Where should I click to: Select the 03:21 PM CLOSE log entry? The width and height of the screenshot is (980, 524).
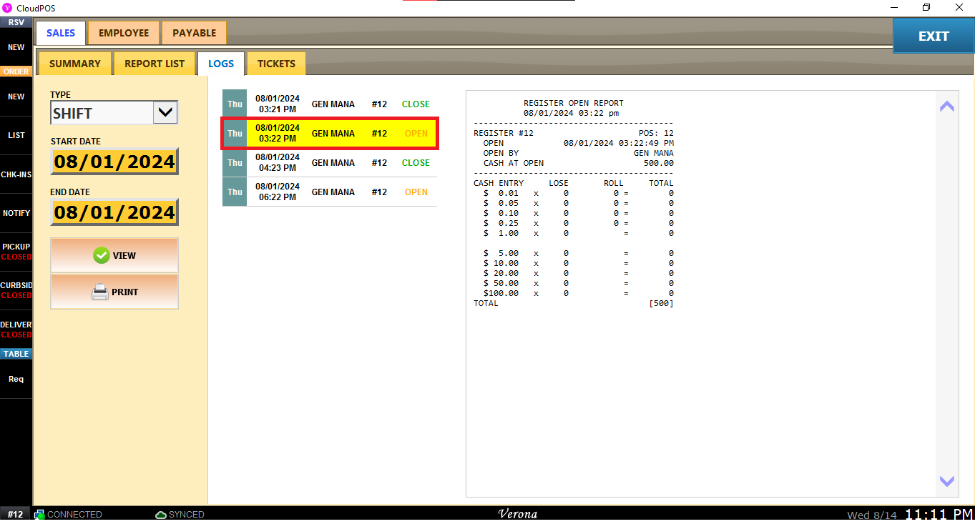point(329,104)
